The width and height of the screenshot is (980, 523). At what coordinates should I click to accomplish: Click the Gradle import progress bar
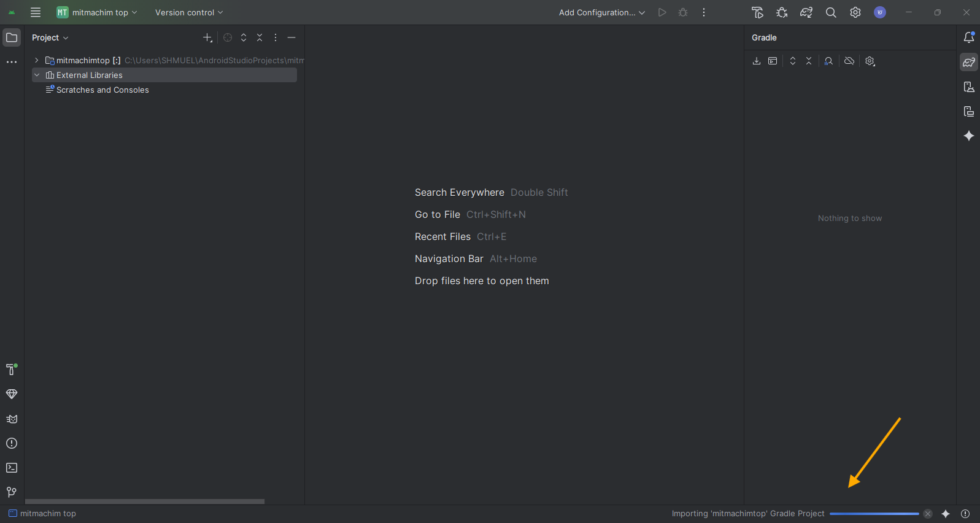pyautogui.click(x=874, y=514)
